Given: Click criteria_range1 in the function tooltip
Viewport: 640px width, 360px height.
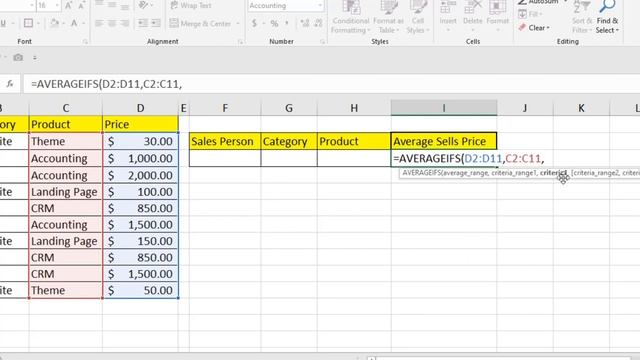Looking at the screenshot, I should 513,173.
